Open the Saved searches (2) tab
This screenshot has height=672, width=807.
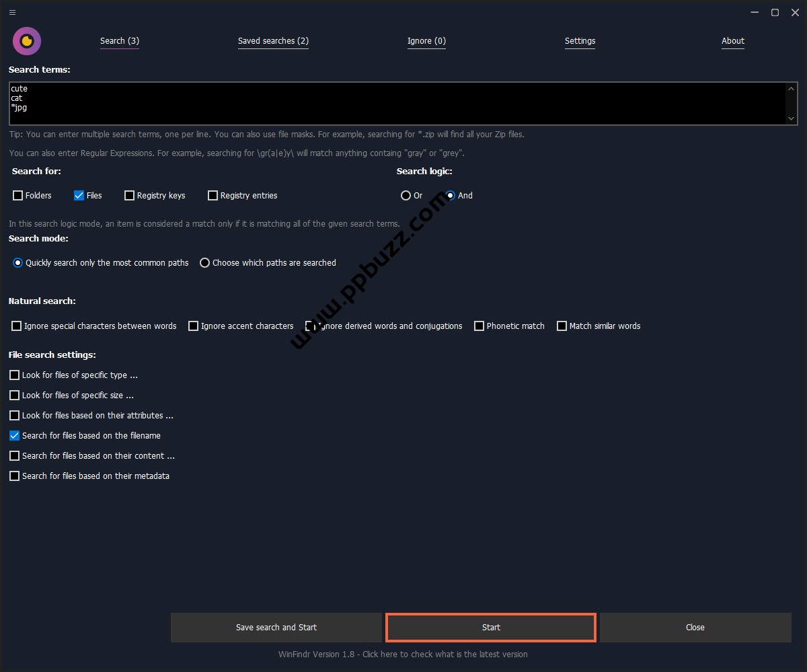click(273, 41)
